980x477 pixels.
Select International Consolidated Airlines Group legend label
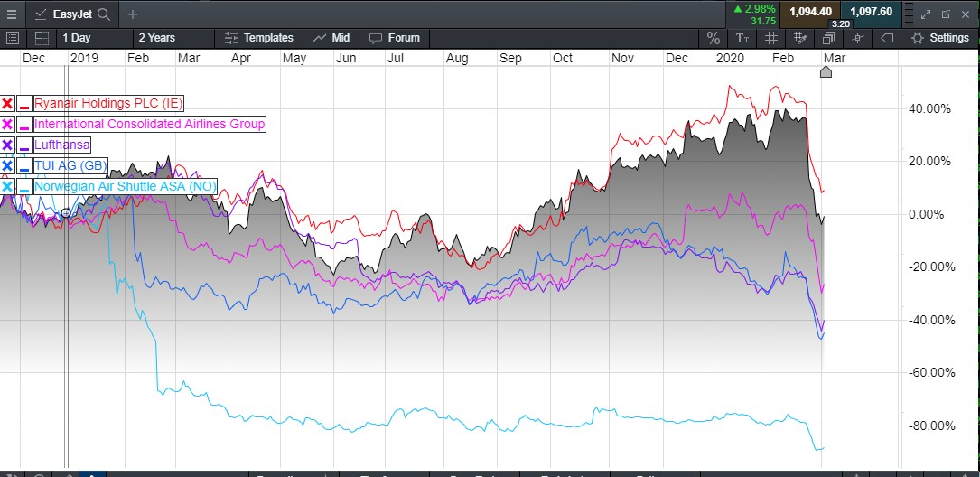[x=149, y=124]
